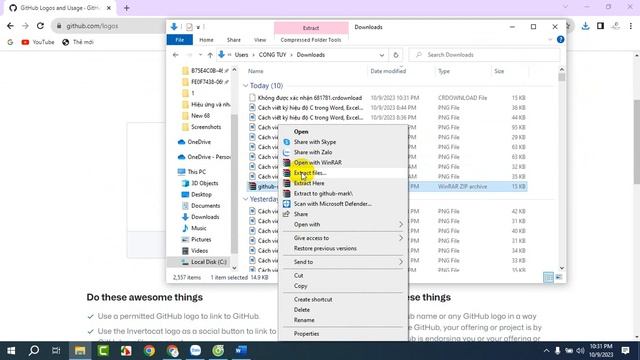Switch to the View ribbon tab
The image size is (640, 360).
click(x=260, y=40)
